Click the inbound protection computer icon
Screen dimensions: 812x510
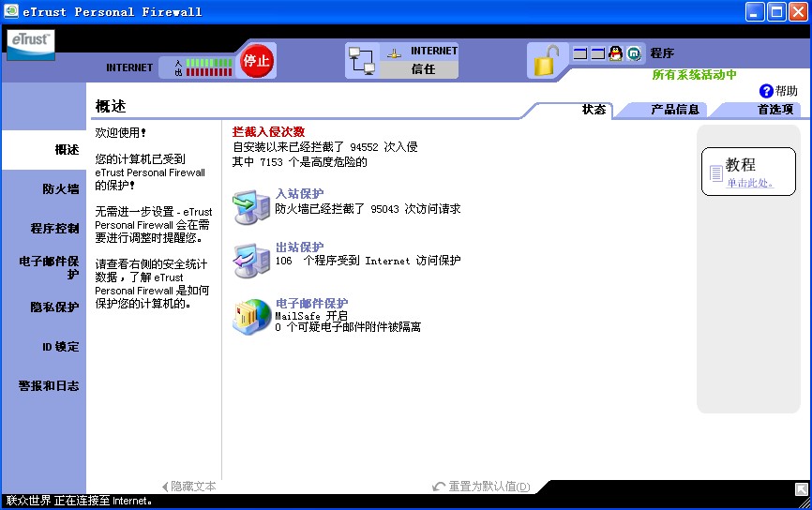pyautogui.click(x=251, y=206)
